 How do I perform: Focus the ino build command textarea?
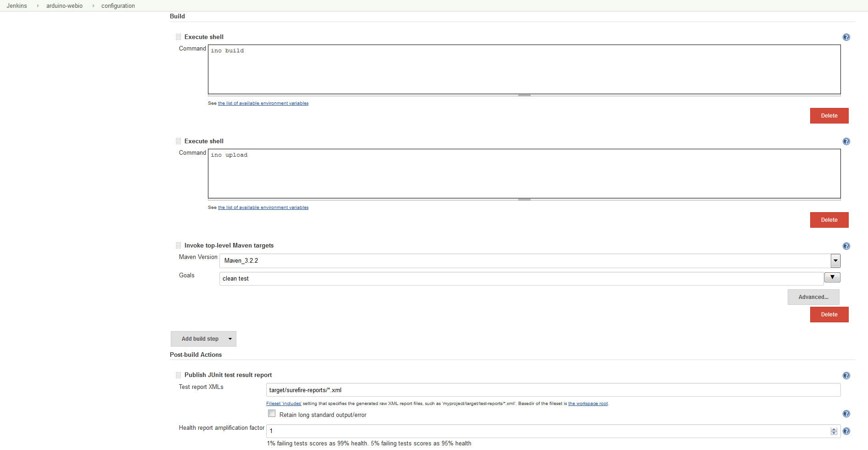click(x=524, y=69)
